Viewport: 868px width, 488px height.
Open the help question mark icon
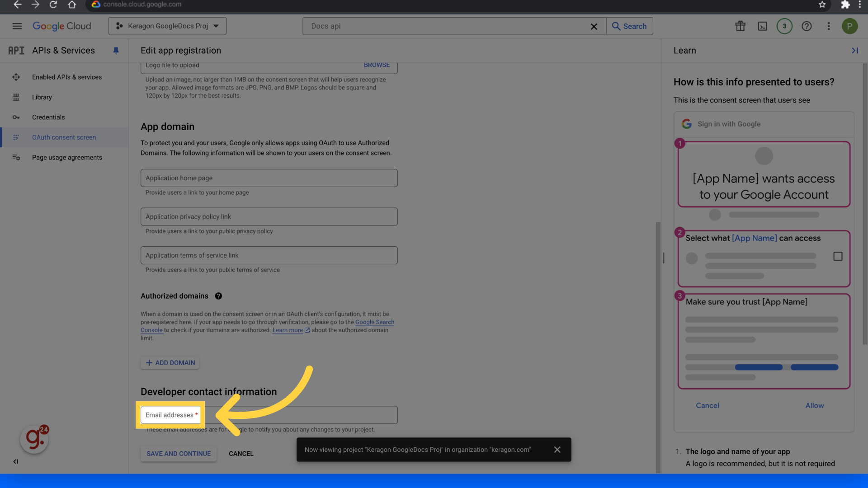click(807, 26)
